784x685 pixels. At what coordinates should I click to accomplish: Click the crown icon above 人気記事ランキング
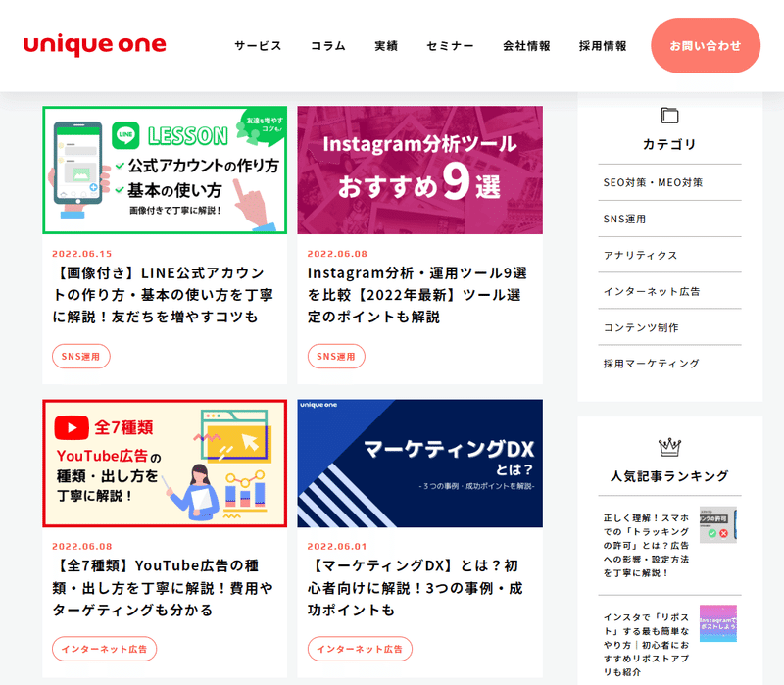coord(669,447)
